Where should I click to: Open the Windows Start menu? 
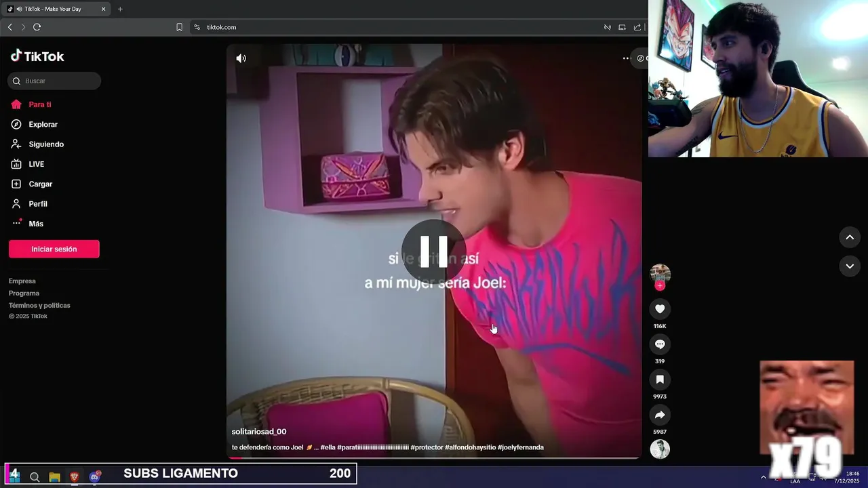click(x=14, y=476)
